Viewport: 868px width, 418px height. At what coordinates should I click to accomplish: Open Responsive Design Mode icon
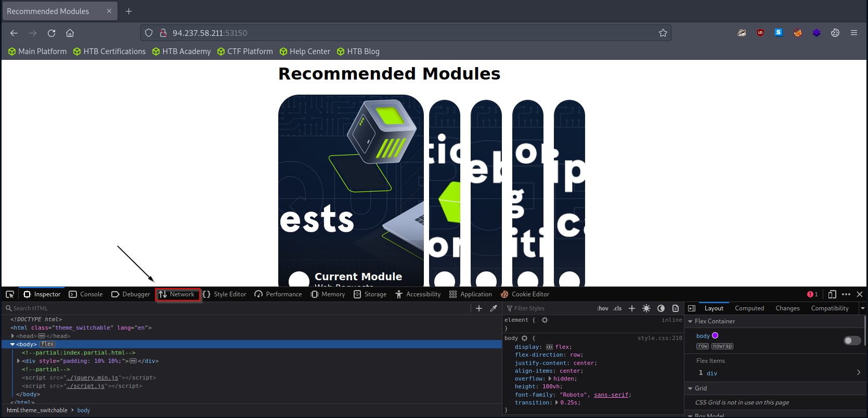coord(832,294)
